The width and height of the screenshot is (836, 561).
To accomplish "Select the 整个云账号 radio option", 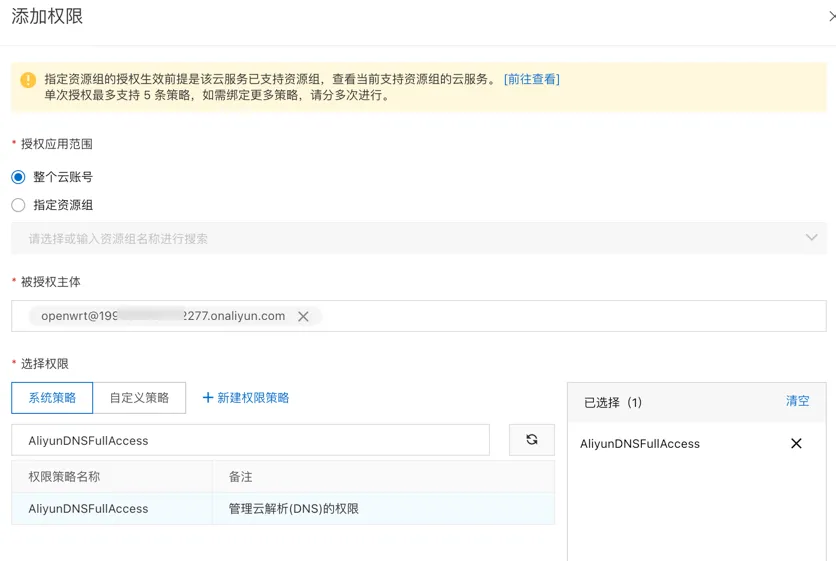I will (18, 177).
